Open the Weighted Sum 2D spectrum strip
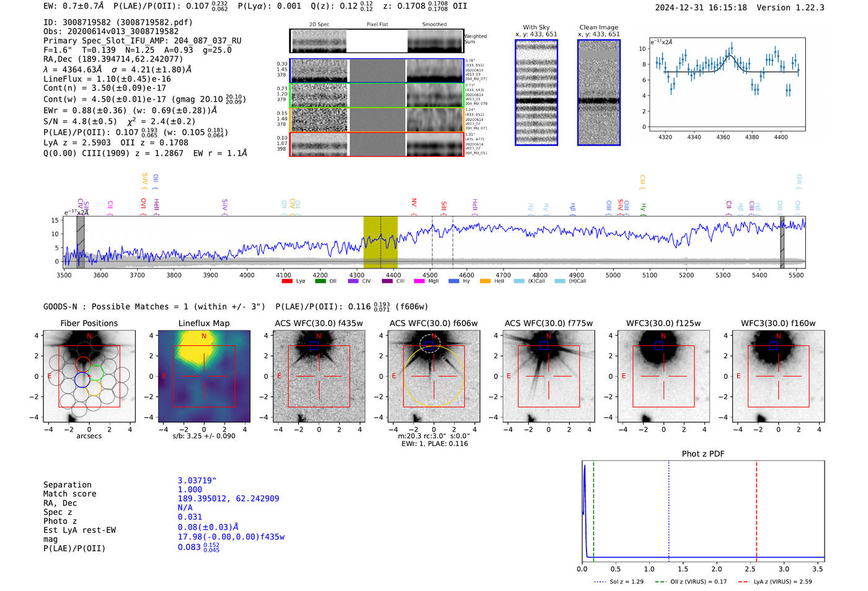The image size is (868, 591). tap(376, 41)
